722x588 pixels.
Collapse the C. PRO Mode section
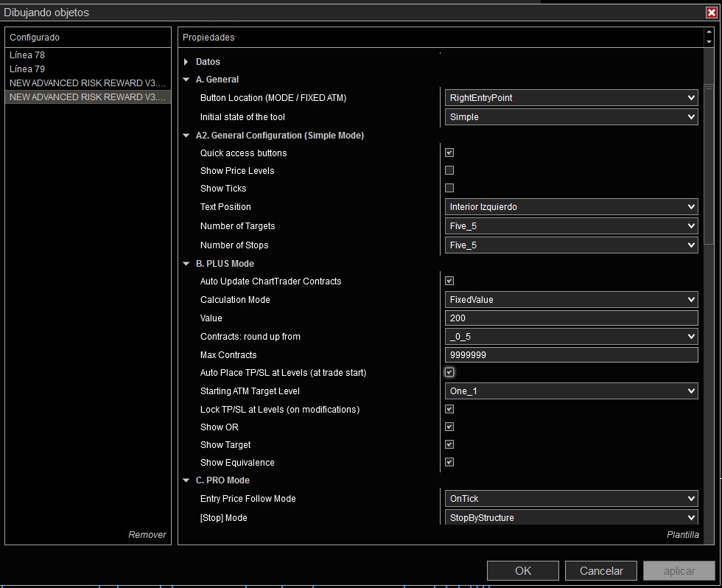[186, 480]
